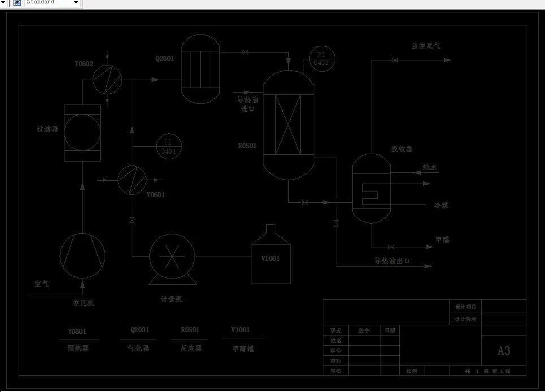545x392 pixels.
Task: Click the 学号 title block cell
Action: coord(336,351)
